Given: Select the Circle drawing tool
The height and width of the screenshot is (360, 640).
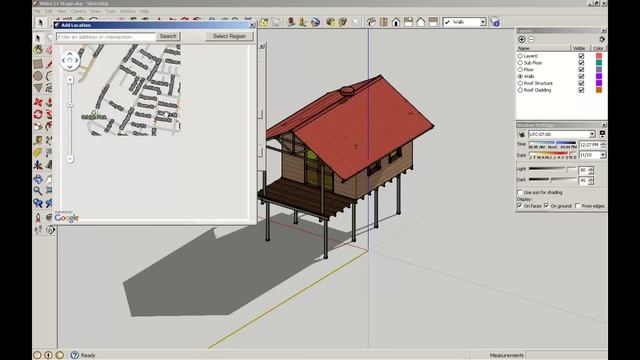Looking at the screenshot, I should click(38, 76).
